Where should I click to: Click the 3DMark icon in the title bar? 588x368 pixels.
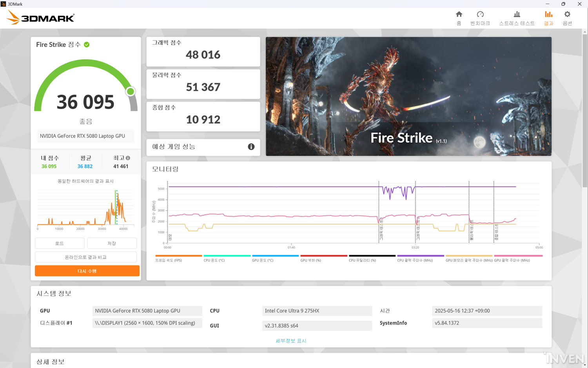point(4,4)
